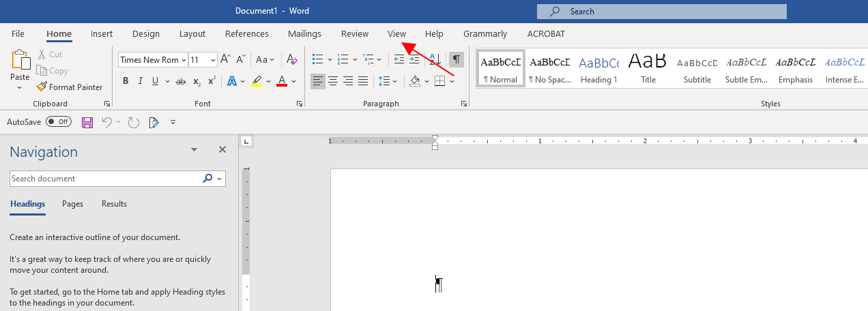This screenshot has height=311, width=868.
Task: Open the Paste options dropdown arrow
Action: pyautogui.click(x=20, y=87)
